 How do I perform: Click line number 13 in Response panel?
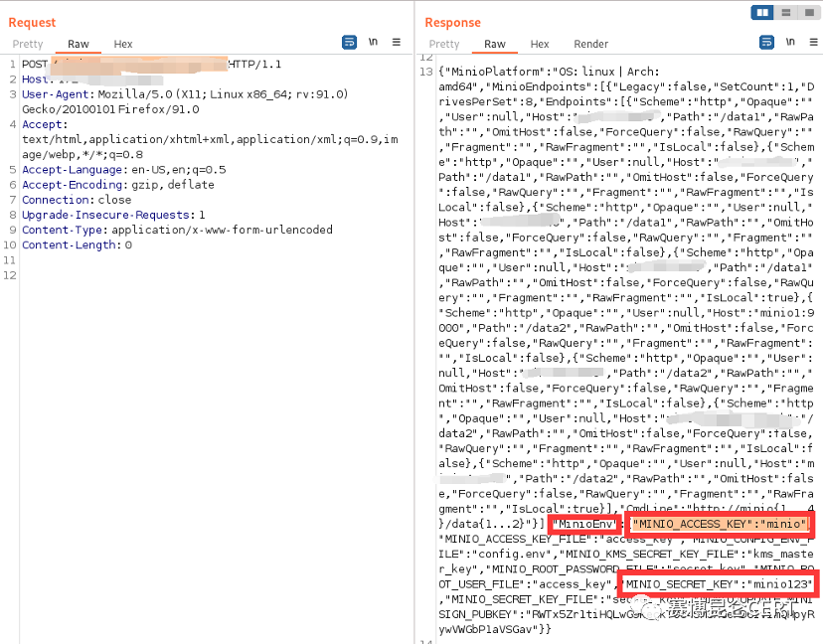click(426, 72)
